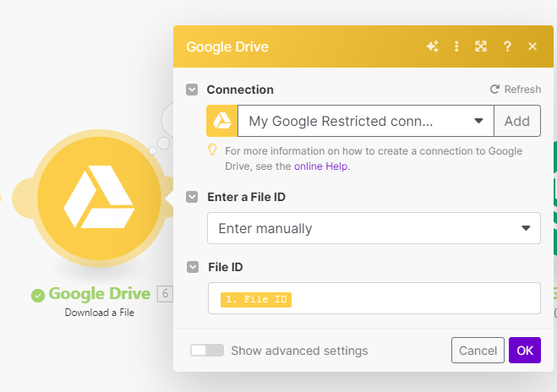Select the large Google Drive module on canvas
Viewport: 557px width, 392px height.
pos(99,199)
